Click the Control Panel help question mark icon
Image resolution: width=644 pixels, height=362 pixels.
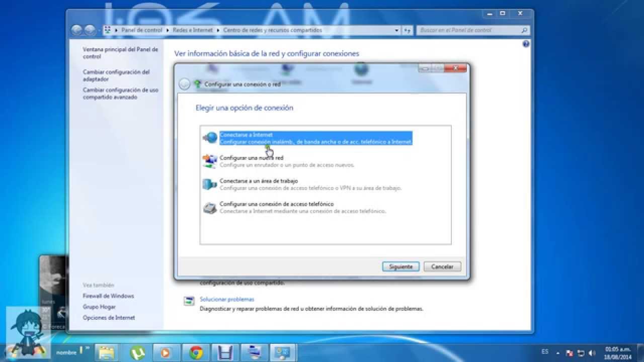tap(526, 44)
